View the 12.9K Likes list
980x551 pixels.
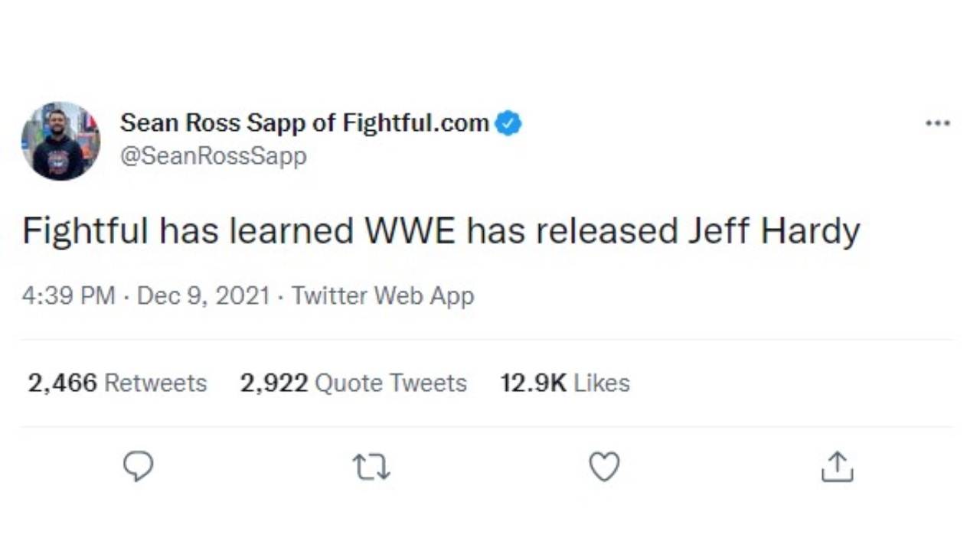pos(565,383)
